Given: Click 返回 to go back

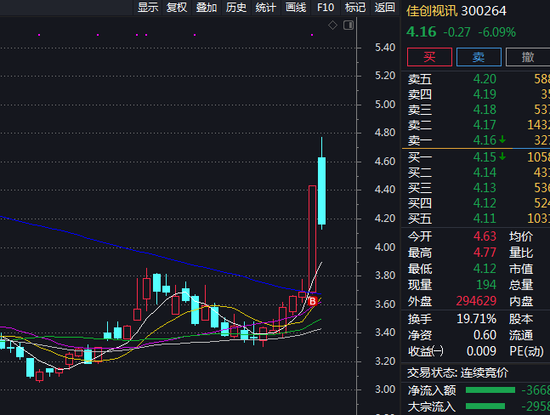Looking at the screenshot, I should [x=384, y=7].
